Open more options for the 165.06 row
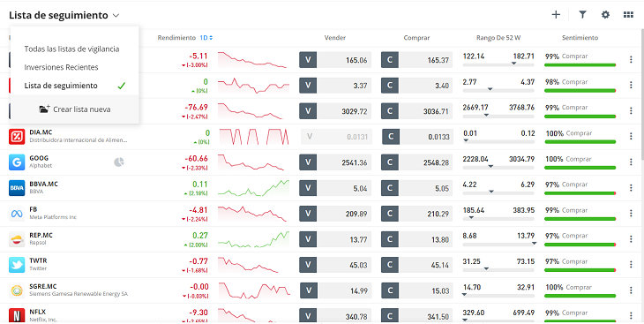 click(631, 60)
